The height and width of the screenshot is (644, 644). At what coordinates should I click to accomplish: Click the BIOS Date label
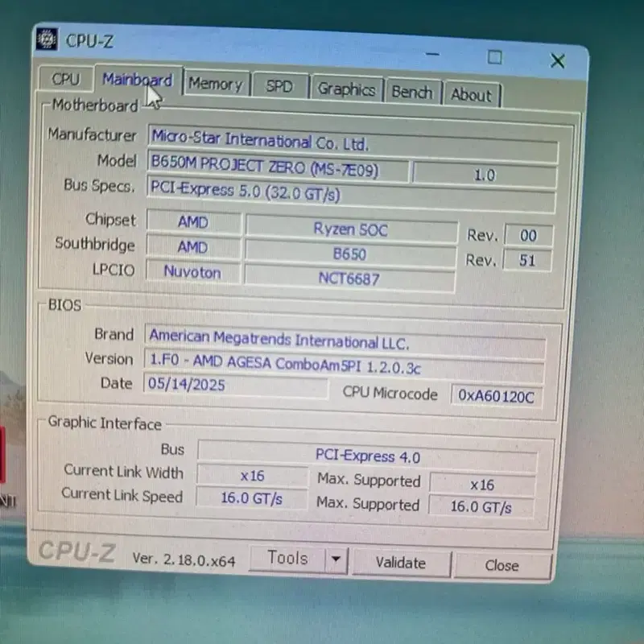tap(117, 383)
